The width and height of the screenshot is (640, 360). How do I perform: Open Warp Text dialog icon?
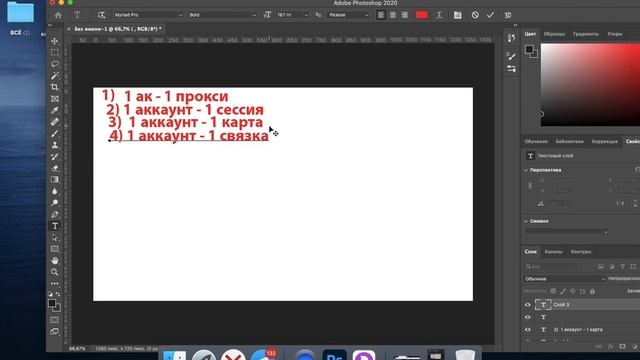(x=439, y=15)
